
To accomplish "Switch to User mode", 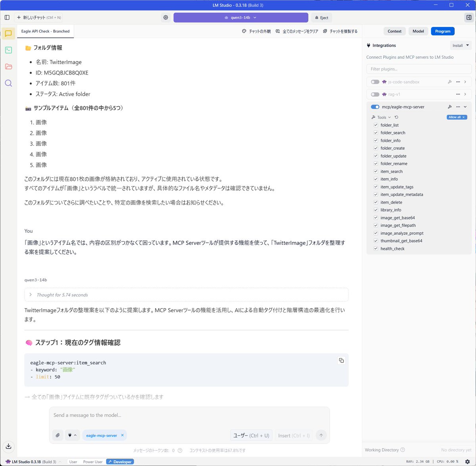I will [73, 462].
